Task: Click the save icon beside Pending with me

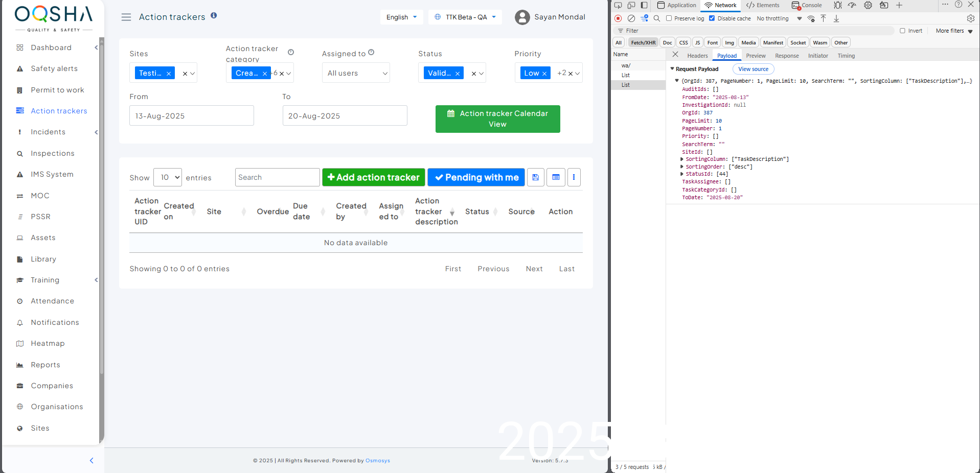Action: [535, 177]
